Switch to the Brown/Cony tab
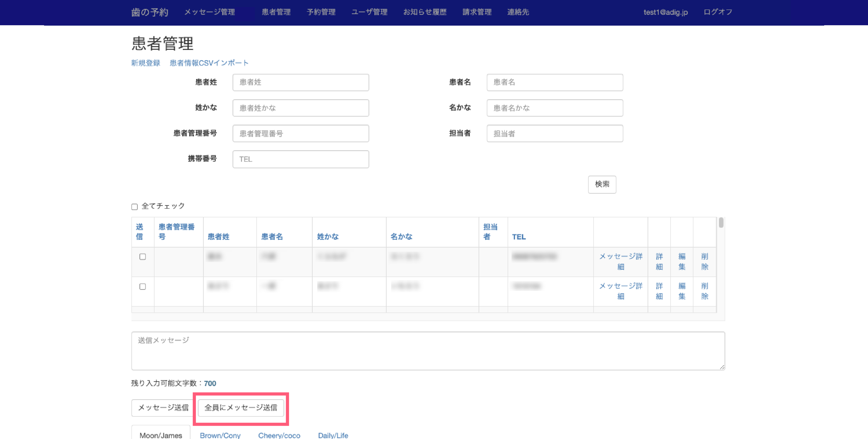Image resolution: width=868 pixels, height=439 pixels. tap(220, 435)
